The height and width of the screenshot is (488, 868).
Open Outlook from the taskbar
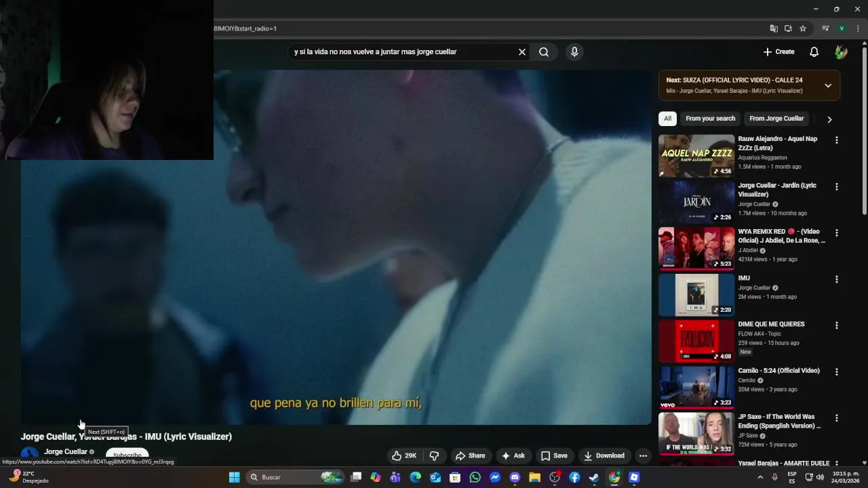coord(435,477)
